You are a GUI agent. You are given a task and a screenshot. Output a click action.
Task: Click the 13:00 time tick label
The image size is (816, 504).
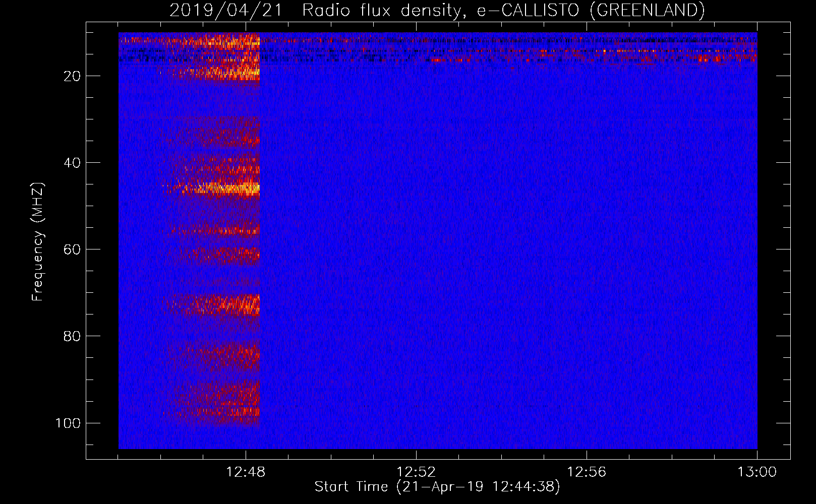[x=757, y=472]
